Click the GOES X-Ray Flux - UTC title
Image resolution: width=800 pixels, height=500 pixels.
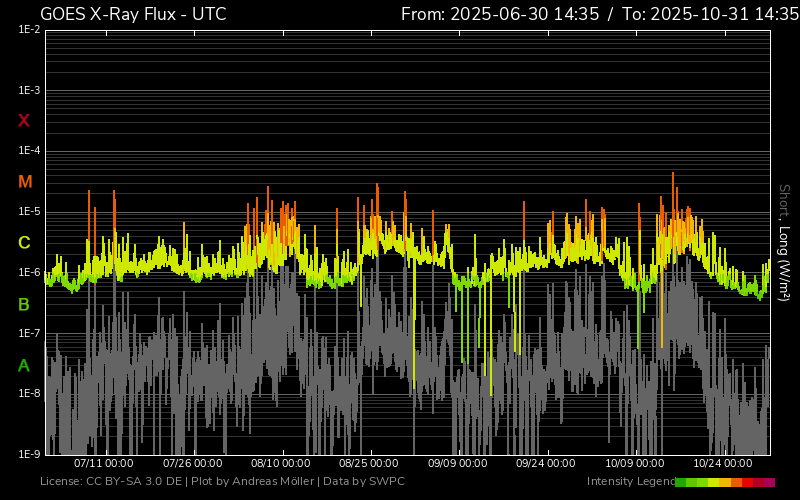[133, 14]
